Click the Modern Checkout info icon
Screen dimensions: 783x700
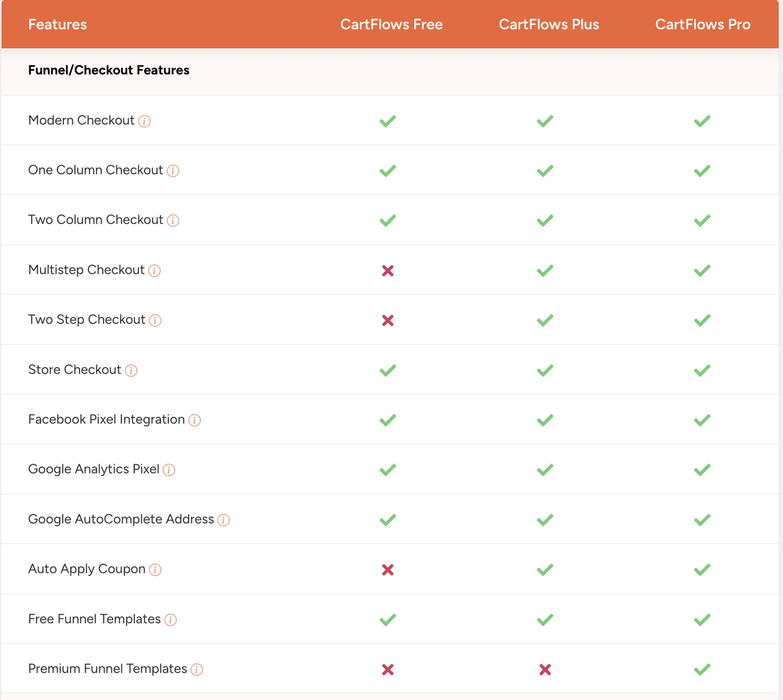click(x=145, y=121)
